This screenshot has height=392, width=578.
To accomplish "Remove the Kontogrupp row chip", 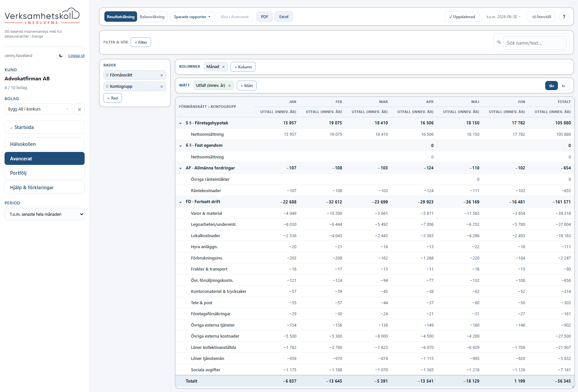I will 161,86.
